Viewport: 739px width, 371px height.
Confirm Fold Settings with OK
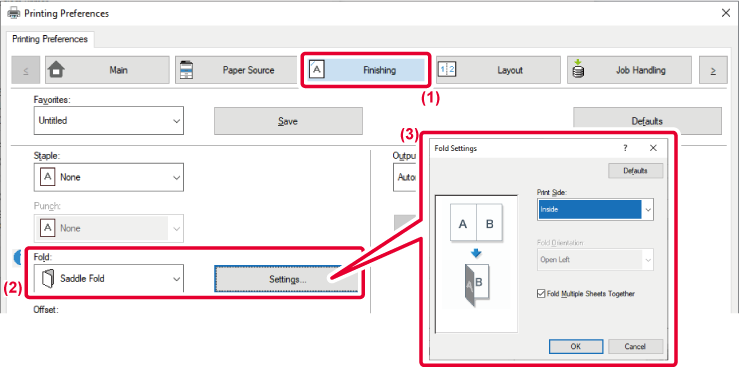575,346
